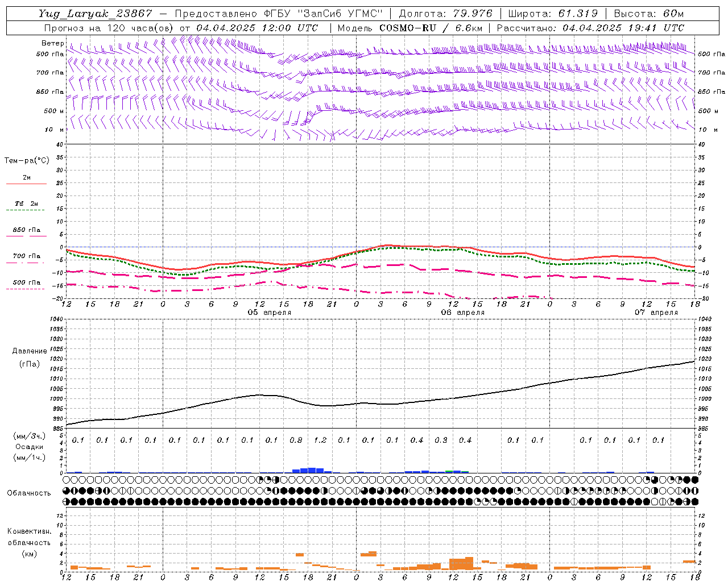
Task: Click the model name COSMO-RU / 6.6км
Action: (x=431, y=28)
